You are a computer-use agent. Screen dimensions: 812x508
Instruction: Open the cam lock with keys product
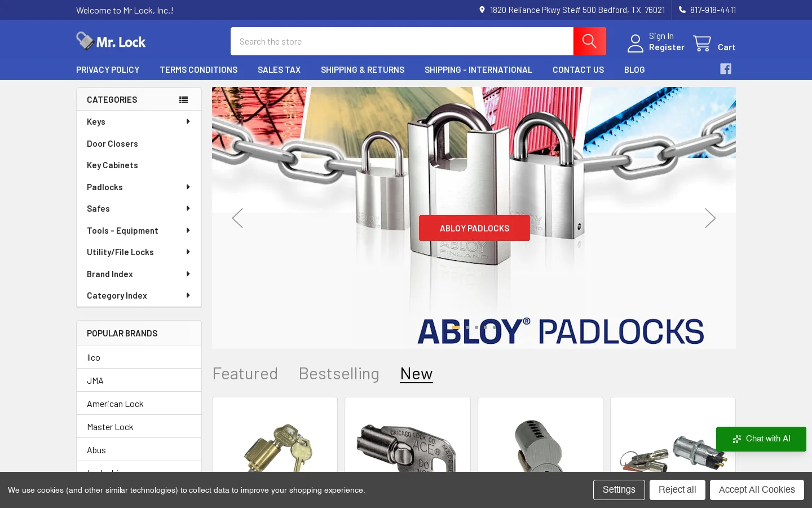pyautogui.click(x=673, y=435)
